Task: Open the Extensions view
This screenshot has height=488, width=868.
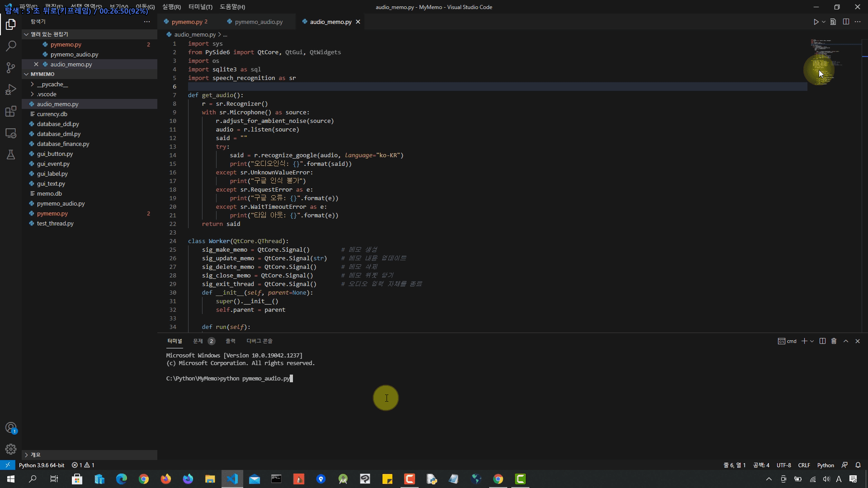Action: click(x=11, y=112)
